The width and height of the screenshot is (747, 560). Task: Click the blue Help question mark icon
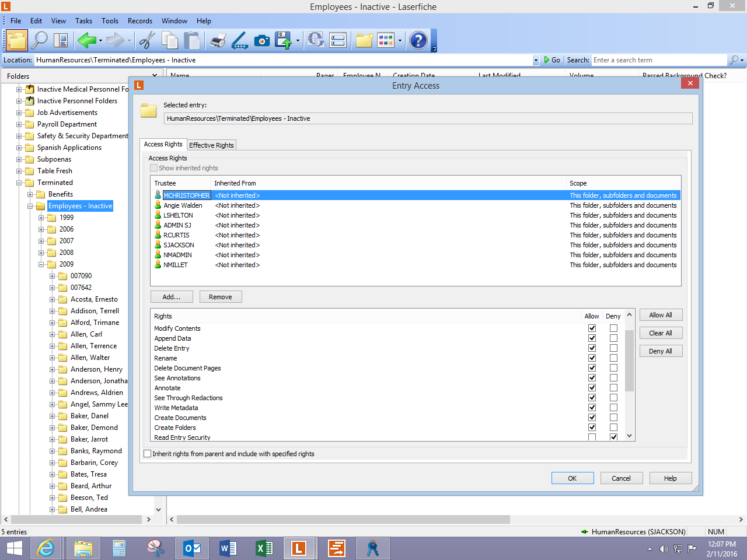pos(418,40)
